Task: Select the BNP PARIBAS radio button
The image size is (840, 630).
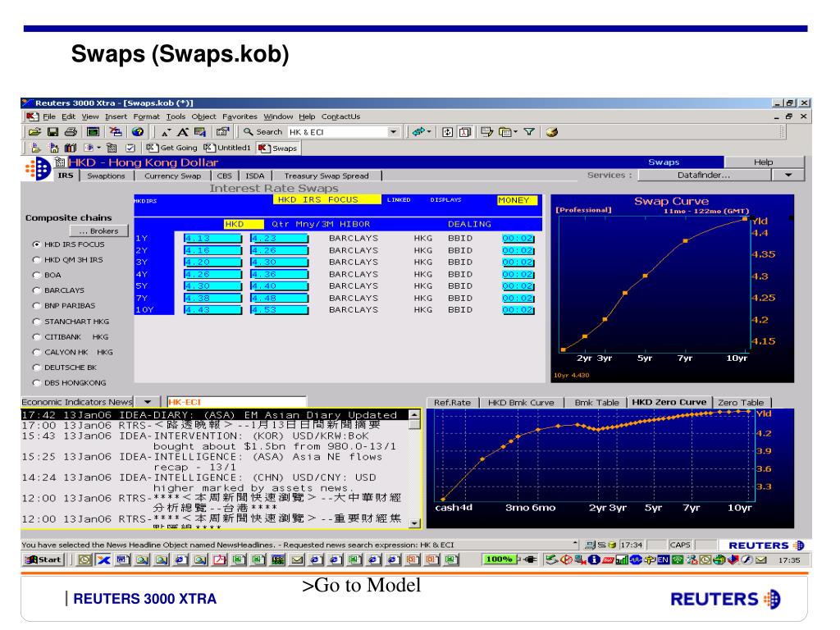Action: tap(36, 306)
